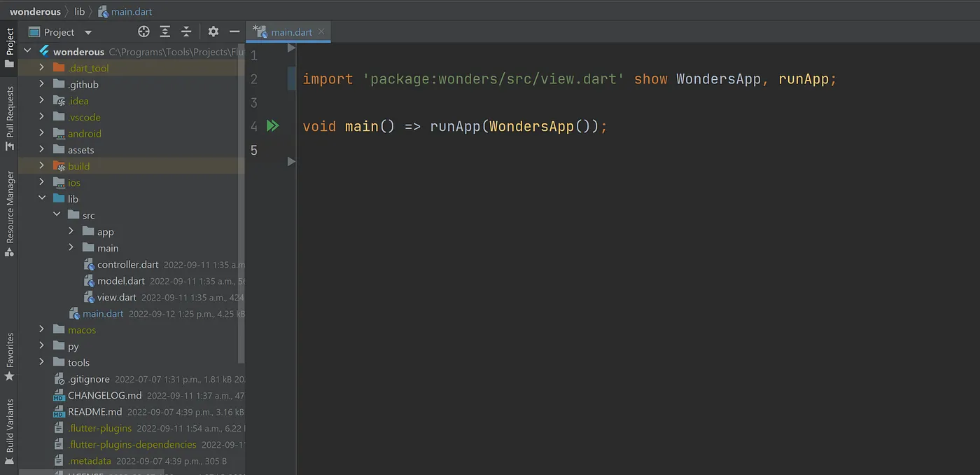
Task: Collapse the lib folder
Action: 42,198
